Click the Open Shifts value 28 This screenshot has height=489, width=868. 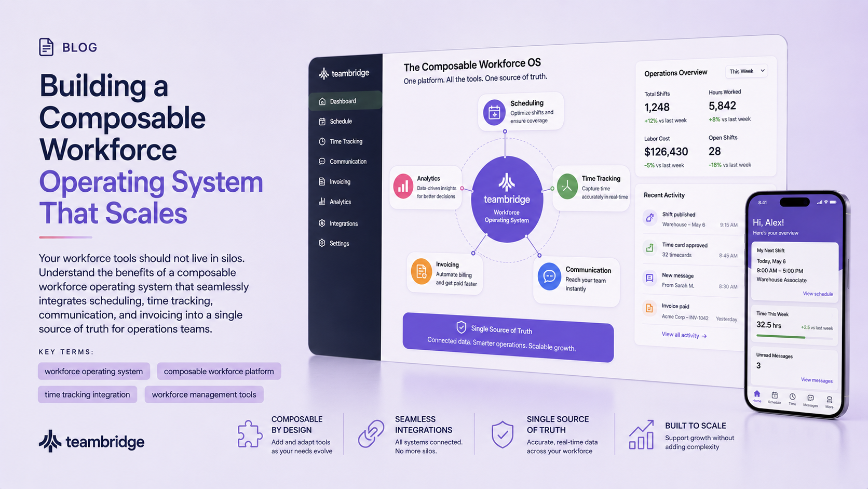pyautogui.click(x=715, y=151)
